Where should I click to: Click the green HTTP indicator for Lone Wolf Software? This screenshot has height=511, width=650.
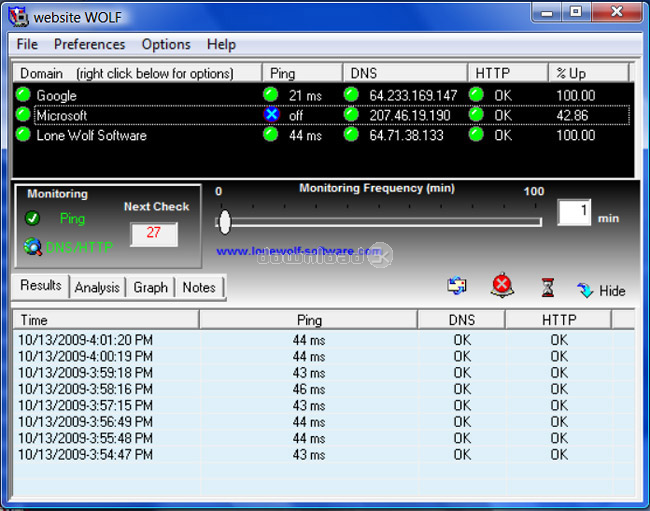(x=476, y=134)
